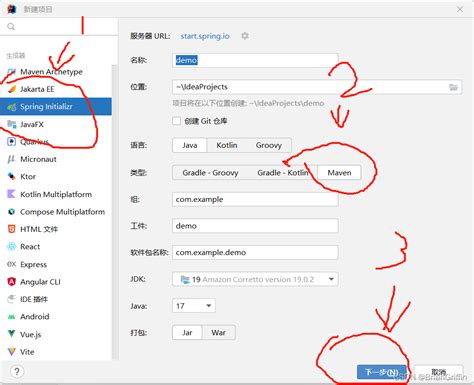474x385 pixels.
Task: Select Express text in generator list
Action: 33,264
